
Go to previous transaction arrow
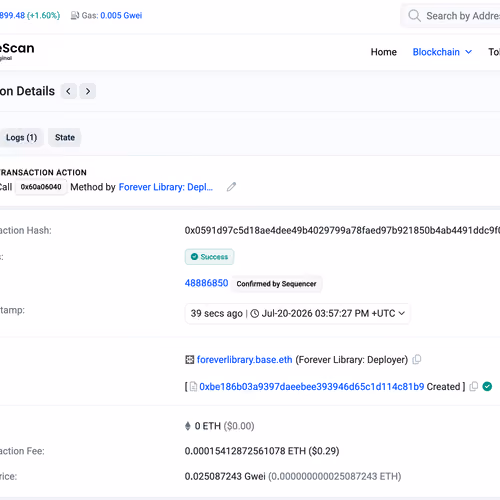pyautogui.click(x=68, y=91)
